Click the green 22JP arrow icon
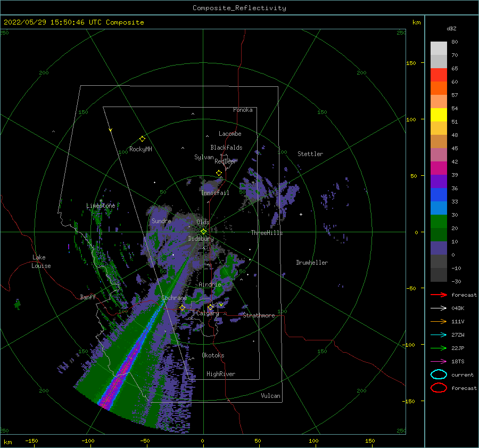The image size is (479, 448). 439,348
